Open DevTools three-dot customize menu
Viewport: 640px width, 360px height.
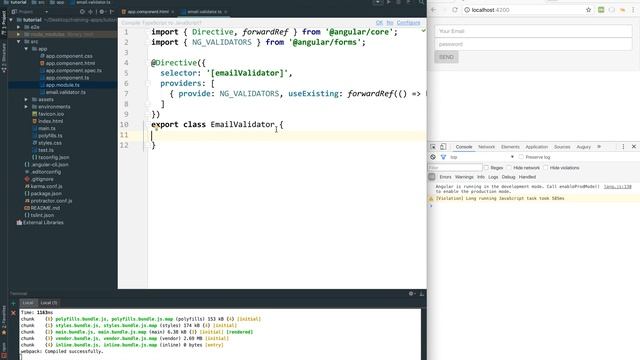[623, 147]
